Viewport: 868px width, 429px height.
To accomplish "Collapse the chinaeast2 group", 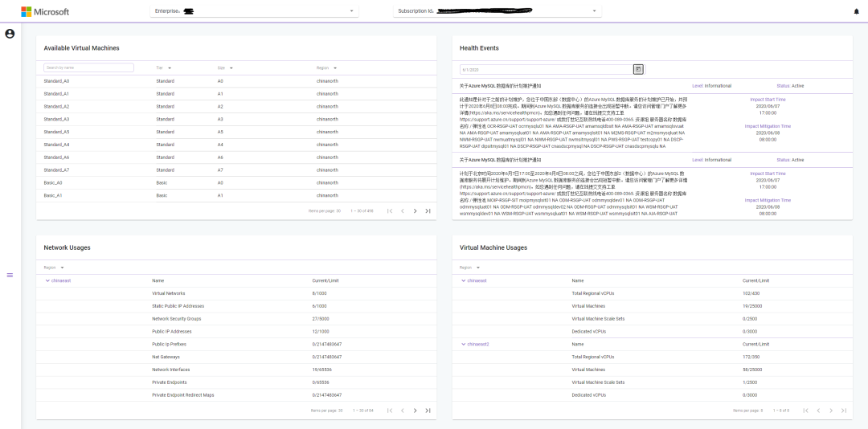I will pos(464,345).
